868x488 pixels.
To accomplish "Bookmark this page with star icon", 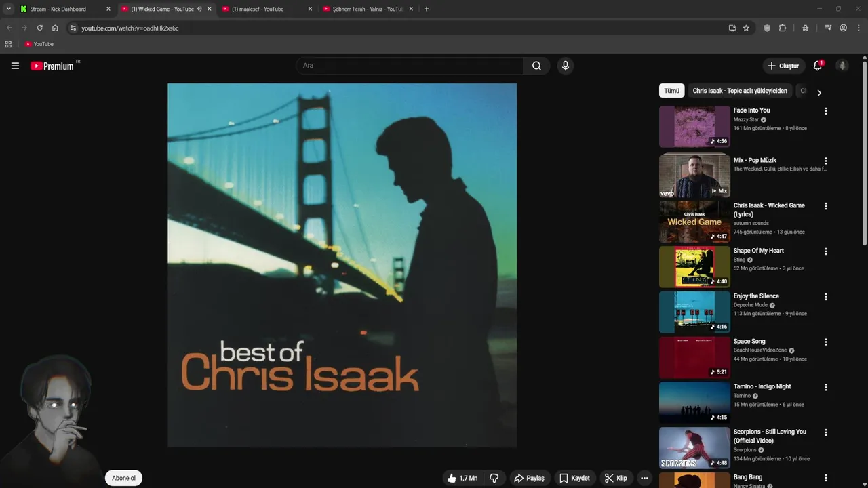I will pyautogui.click(x=746, y=28).
